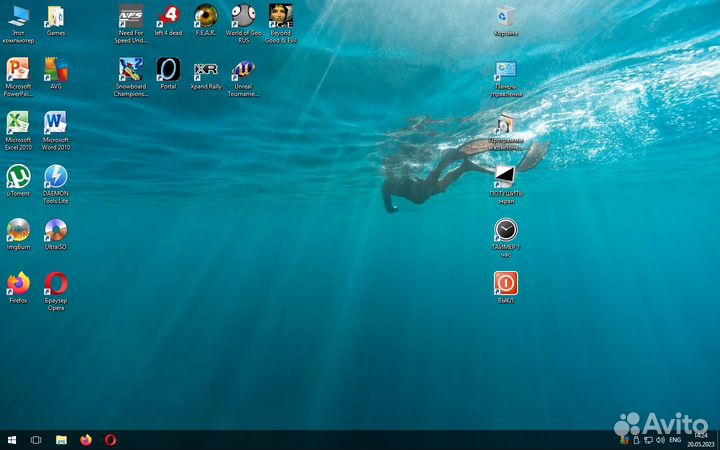Open Task View from the taskbar
Viewport: 720px width, 450px height.
pyautogui.click(x=36, y=440)
